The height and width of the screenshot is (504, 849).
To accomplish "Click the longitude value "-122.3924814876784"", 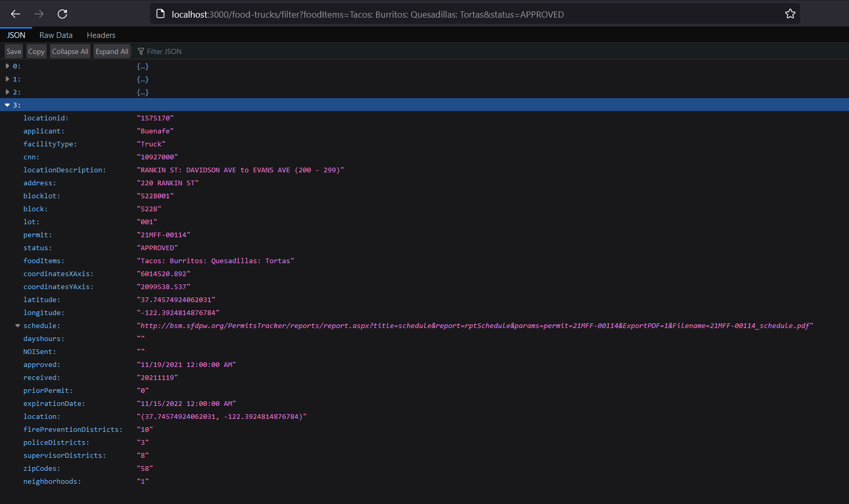I will click(178, 312).
